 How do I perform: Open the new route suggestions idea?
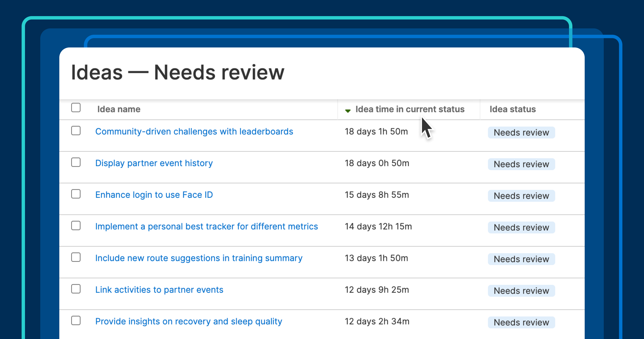[x=199, y=258]
